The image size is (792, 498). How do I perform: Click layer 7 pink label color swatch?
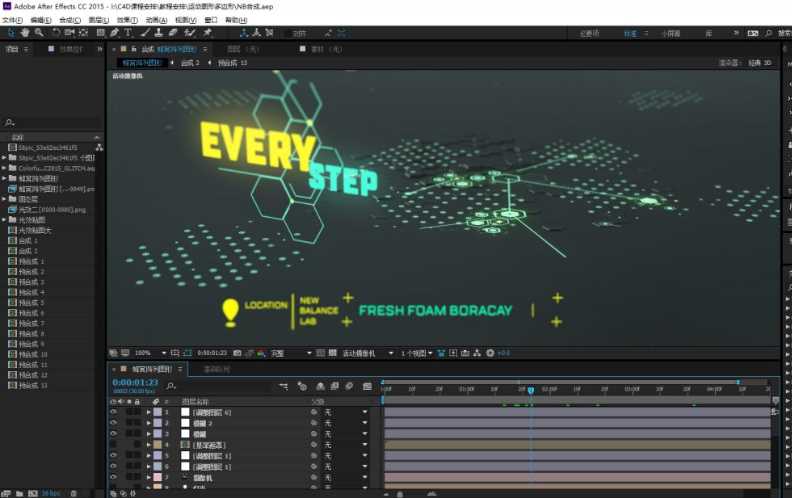tap(158, 477)
